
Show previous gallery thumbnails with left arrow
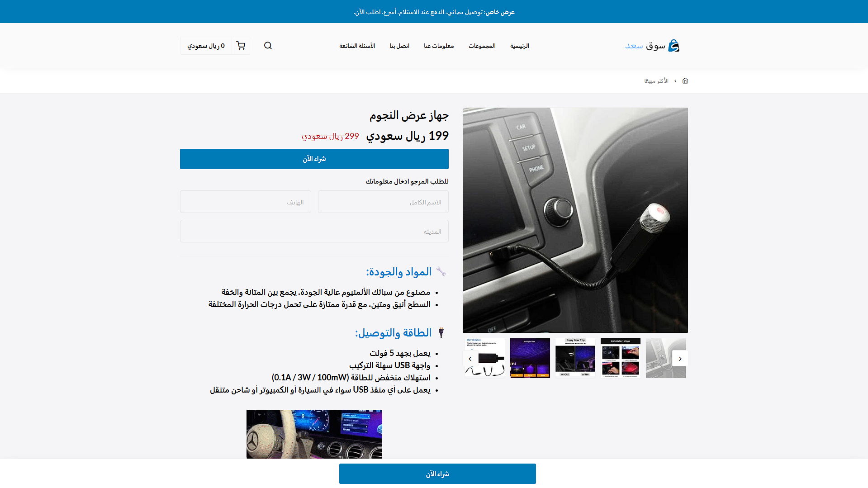[x=470, y=359]
